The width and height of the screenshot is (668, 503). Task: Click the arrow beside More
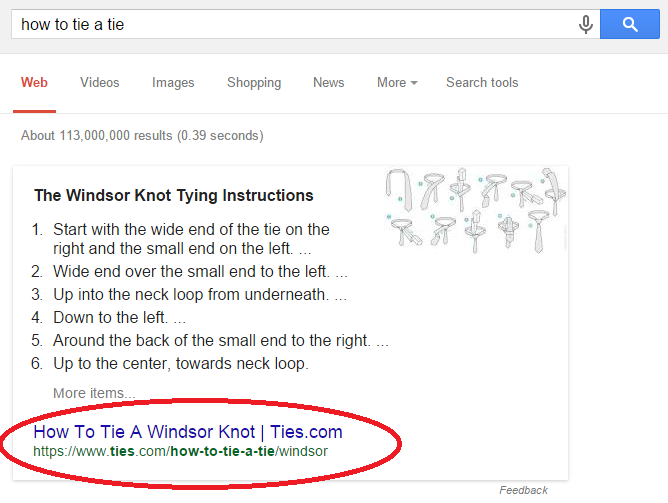[414, 83]
